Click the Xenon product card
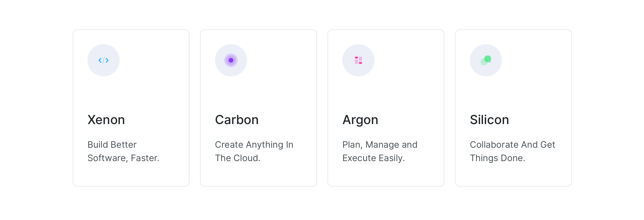Viewport: 644px width, 220px height. coord(131,108)
